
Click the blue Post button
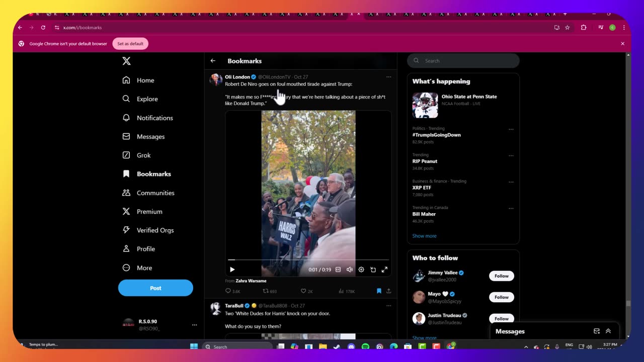(x=155, y=288)
